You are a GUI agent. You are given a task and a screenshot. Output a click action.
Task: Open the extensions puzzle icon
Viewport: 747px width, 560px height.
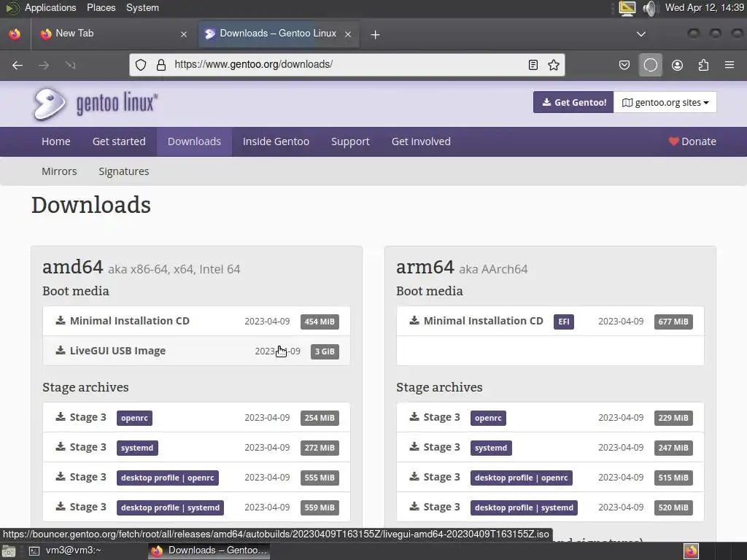point(703,65)
